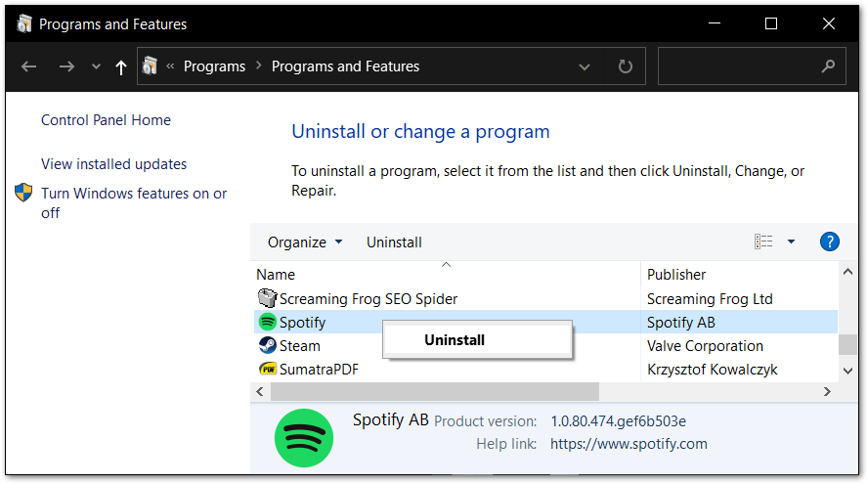Sort the list by Publisher column
This screenshot has width=868, height=484.
coord(676,275)
